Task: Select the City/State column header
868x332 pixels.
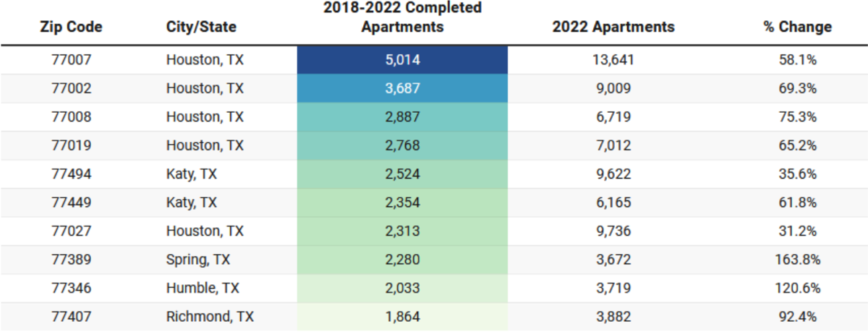Action: coord(201,27)
